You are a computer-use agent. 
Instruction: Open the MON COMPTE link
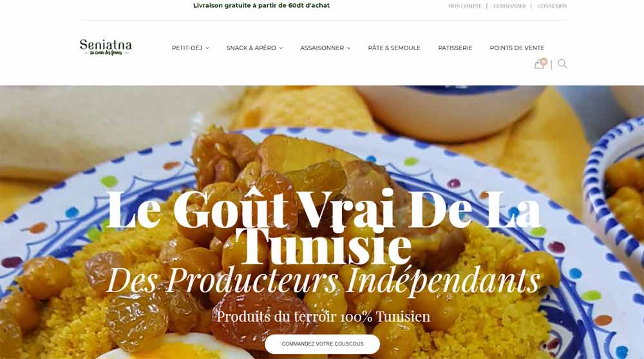464,6
